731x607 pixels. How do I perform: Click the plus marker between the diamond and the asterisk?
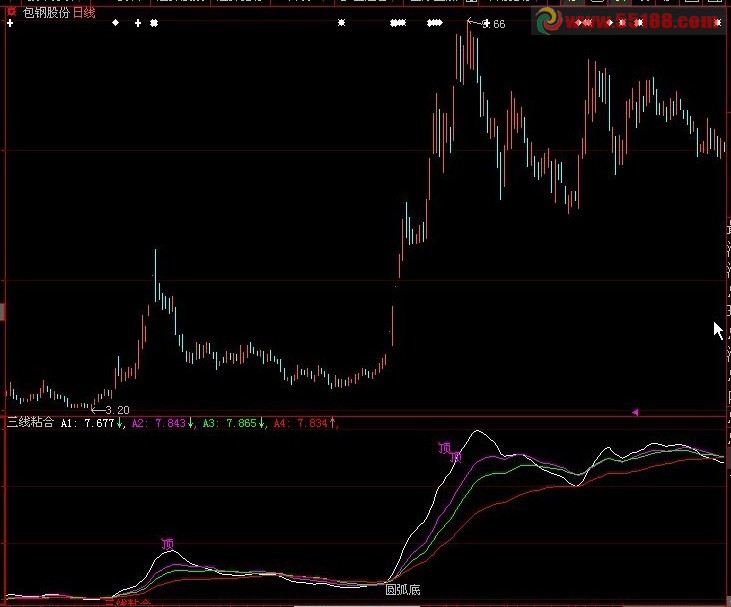tap(138, 23)
